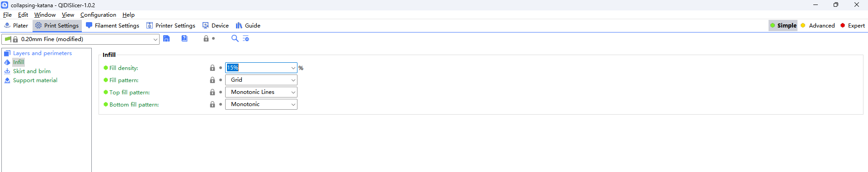Click the rename preset icon beside save

[x=184, y=39]
